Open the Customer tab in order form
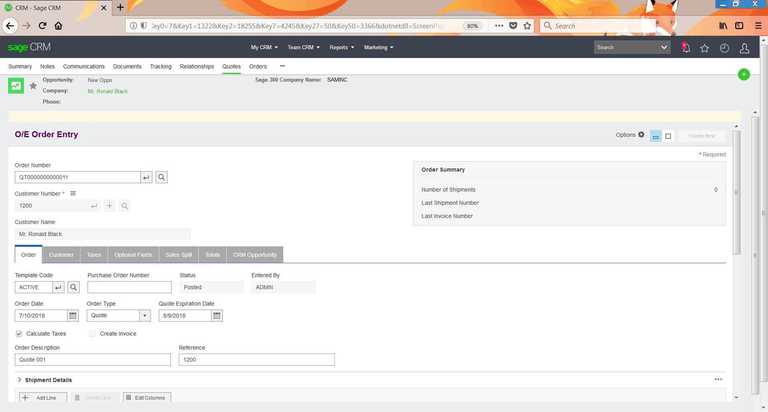768x412 pixels. 61,255
